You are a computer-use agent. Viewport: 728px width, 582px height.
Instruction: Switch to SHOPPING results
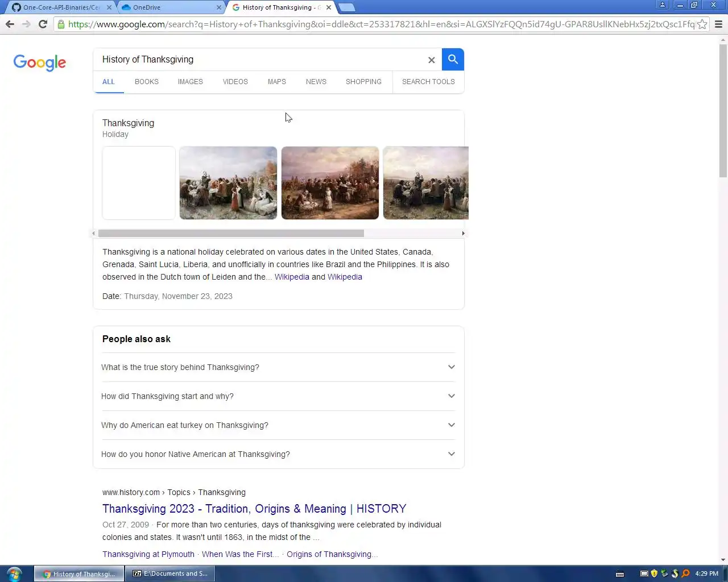[363, 82]
